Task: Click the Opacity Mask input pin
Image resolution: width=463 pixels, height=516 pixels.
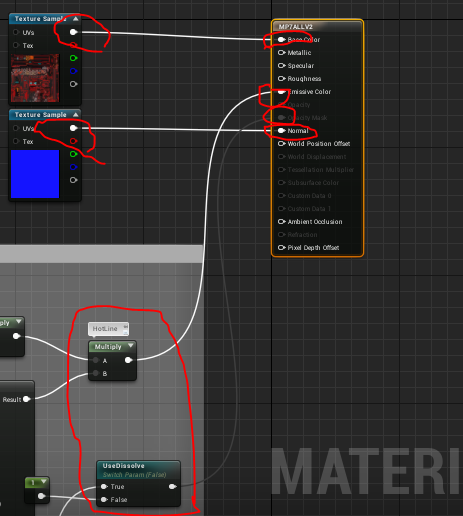Action: coord(282,118)
